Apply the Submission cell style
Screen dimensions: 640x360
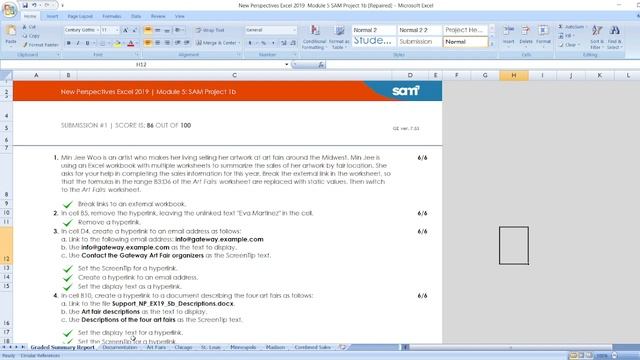420,42
